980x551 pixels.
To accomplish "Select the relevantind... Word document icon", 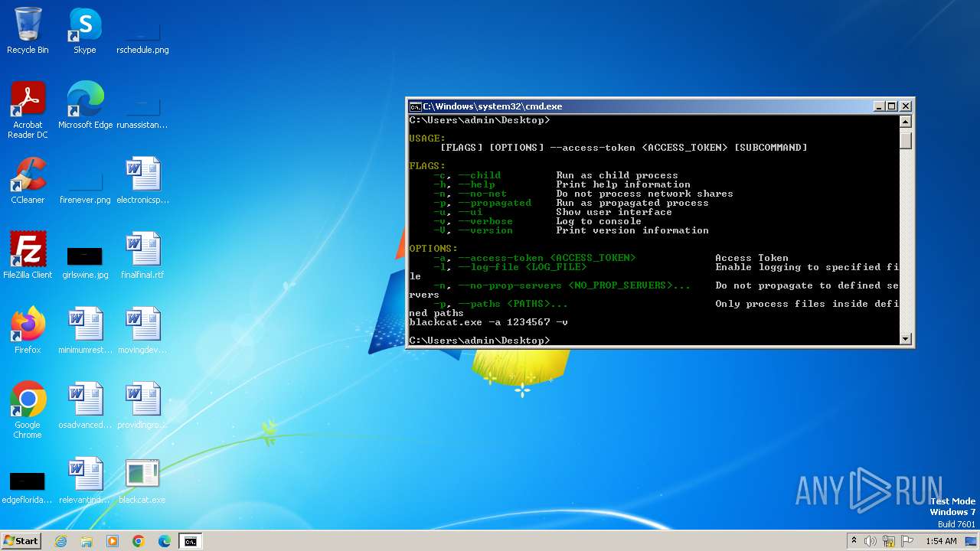I will 85,481.
